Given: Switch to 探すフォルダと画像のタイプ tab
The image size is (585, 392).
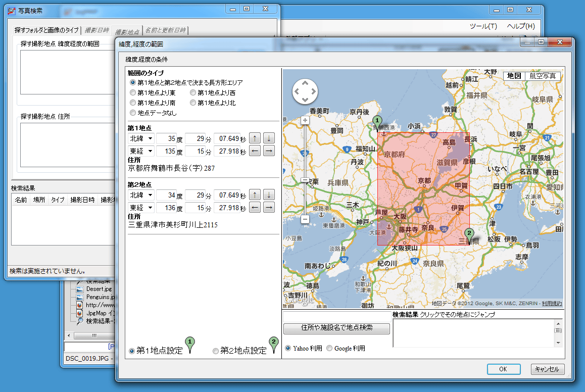Looking at the screenshot, I should pyautogui.click(x=46, y=30).
